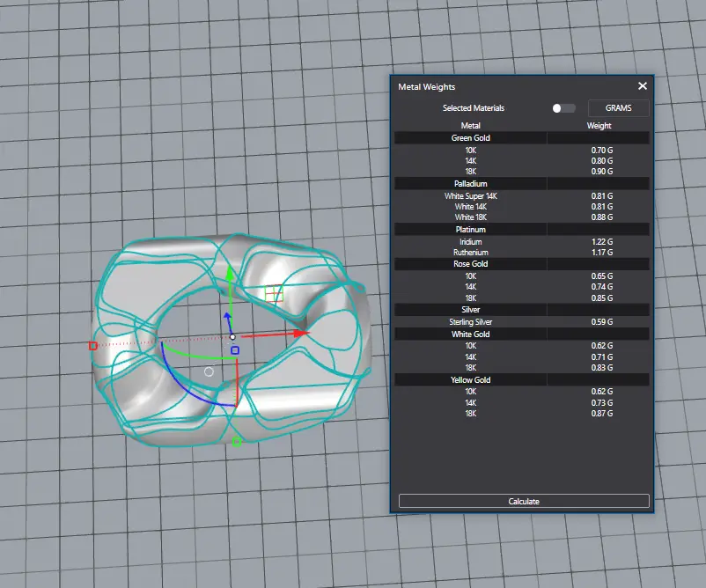This screenshot has height=588, width=706.
Task: Click the blue scale handle square
Action: coord(235,350)
